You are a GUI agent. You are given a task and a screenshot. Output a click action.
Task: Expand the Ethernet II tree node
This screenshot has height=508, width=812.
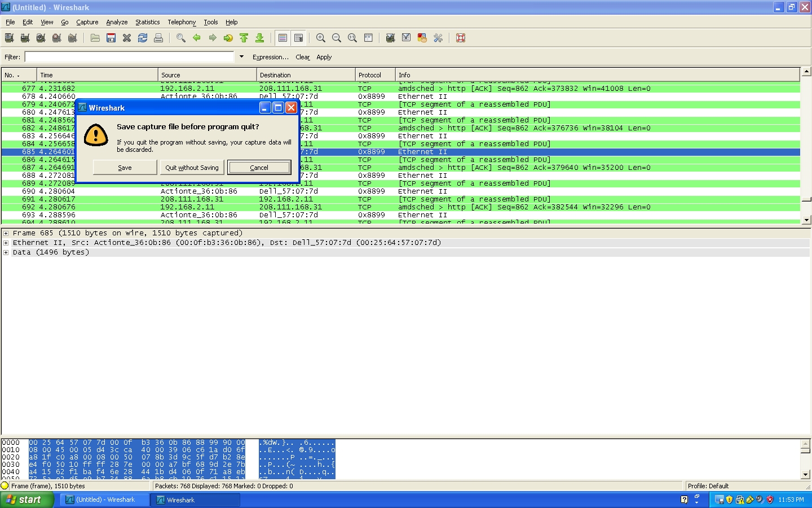point(6,243)
